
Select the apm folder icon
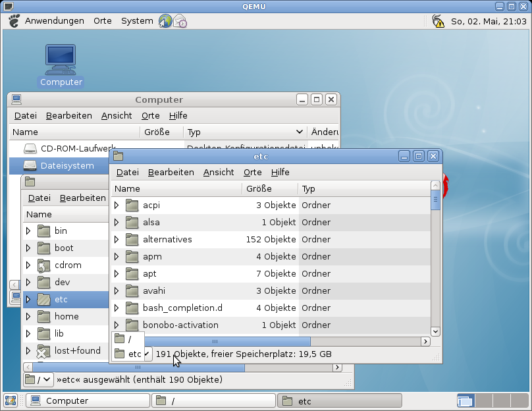click(x=132, y=257)
